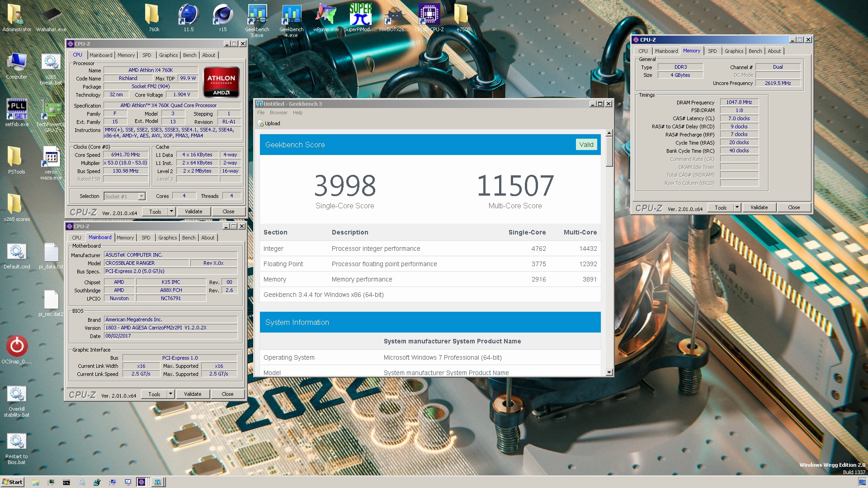Select CPU-Z taskbar window button
The image size is (868, 488).
tap(142, 482)
